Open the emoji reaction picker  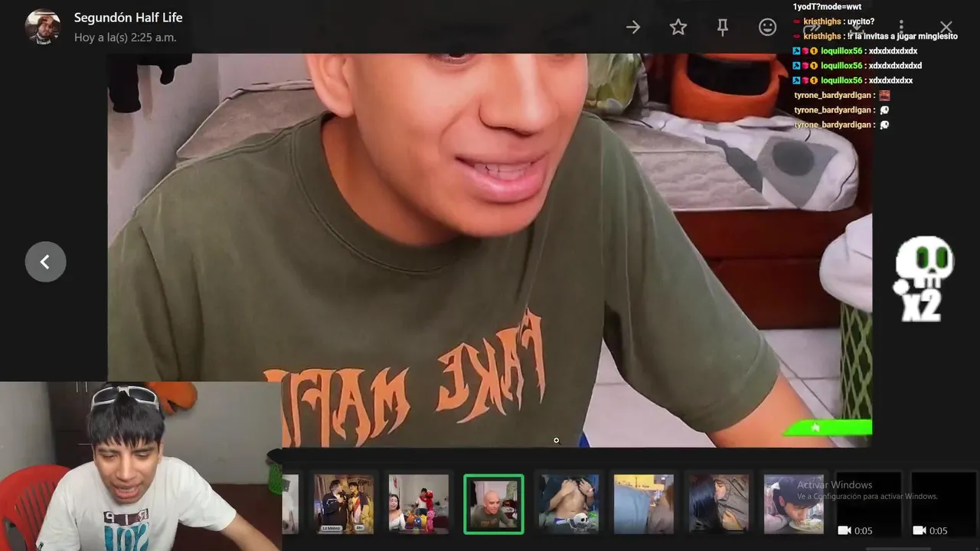point(767,28)
